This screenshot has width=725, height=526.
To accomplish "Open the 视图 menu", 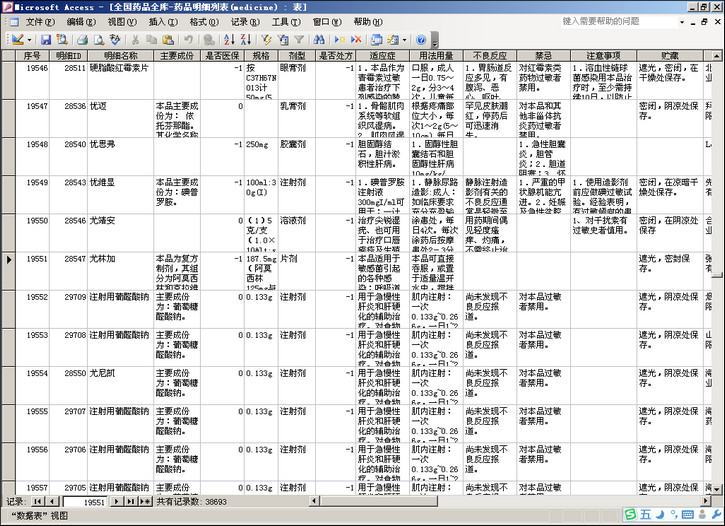I will click(122, 22).
